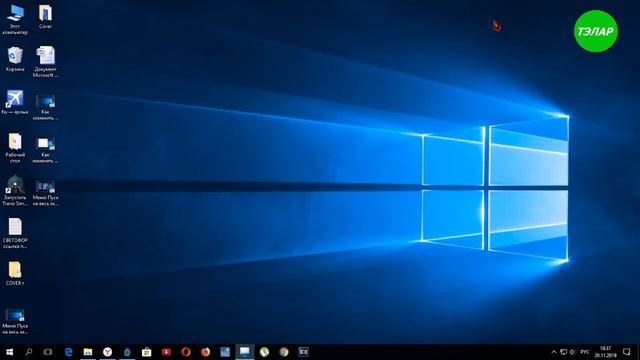The height and width of the screenshot is (360, 640).
Task: Open network status in system tray
Action: pyautogui.click(x=564, y=352)
